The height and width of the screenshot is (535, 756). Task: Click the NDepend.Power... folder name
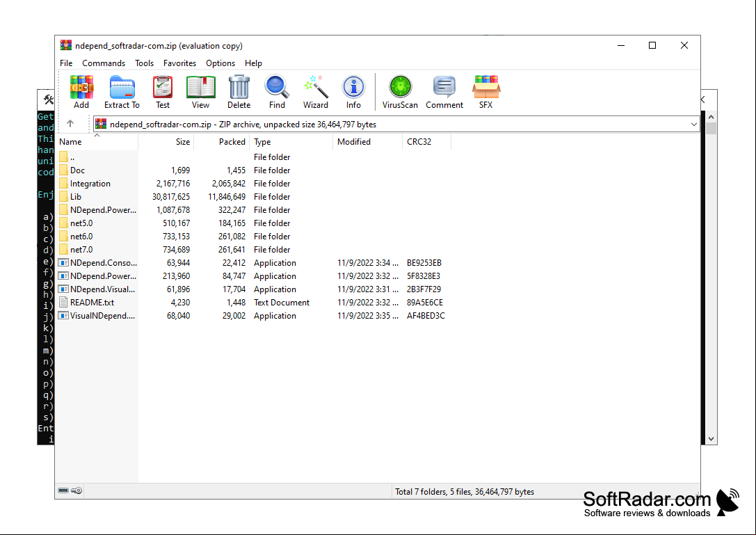pyautogui.click(x=103, y=210)
